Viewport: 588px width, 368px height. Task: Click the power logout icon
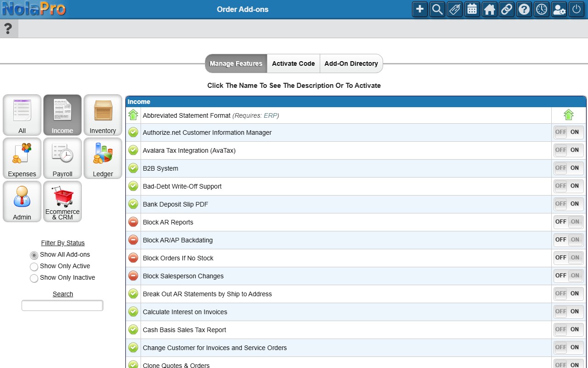click(x=577, y=9)
